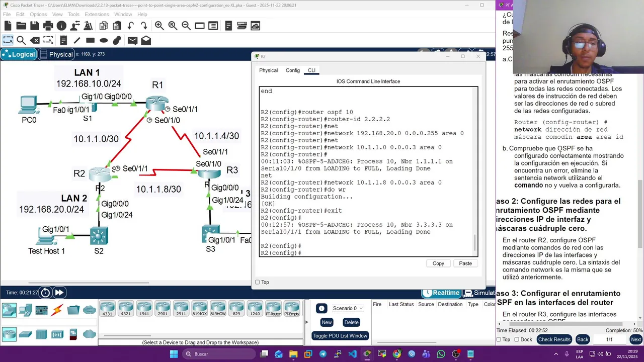The width and height of the screenshot is (644, 362).
Task: Click the New file icon in toolbar
Action: pyautogui.click(x=8, y=26)
